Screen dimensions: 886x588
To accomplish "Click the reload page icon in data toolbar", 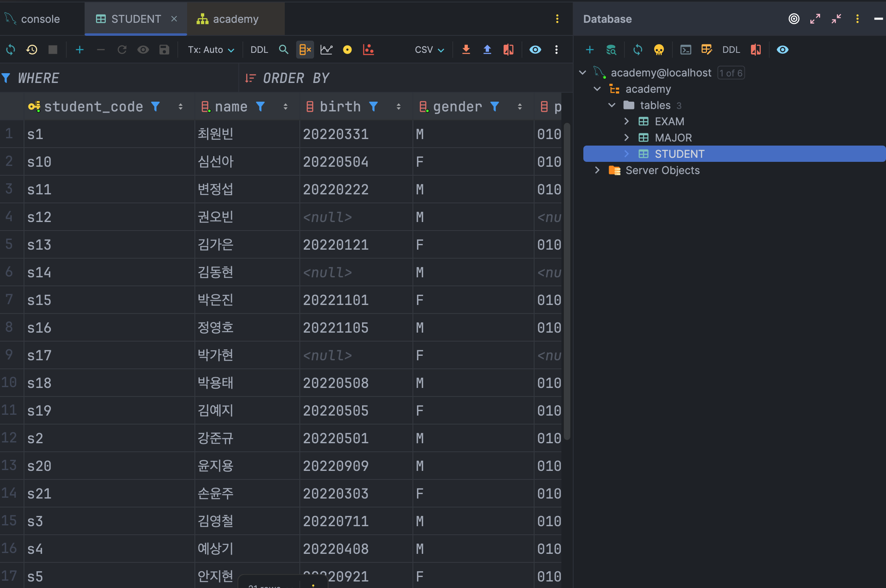I will click(11, 50).
